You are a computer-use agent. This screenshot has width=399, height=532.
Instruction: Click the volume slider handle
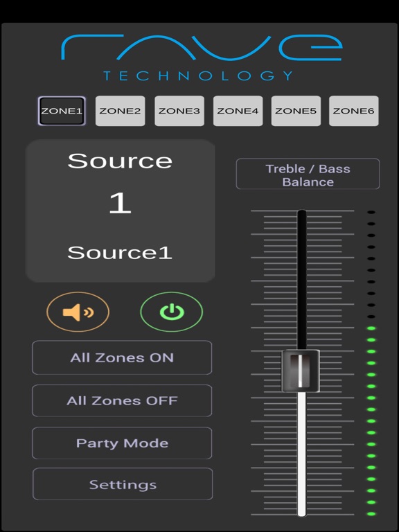coord(301,371)
